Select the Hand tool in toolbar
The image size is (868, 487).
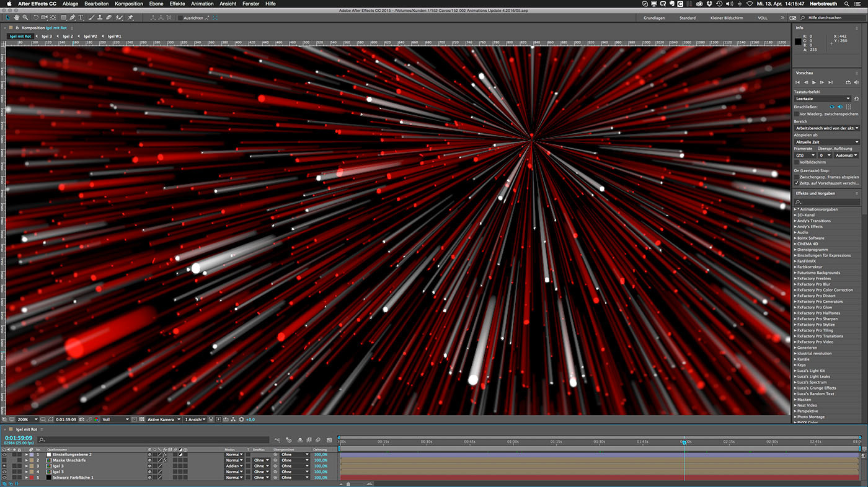coord(17,17)
